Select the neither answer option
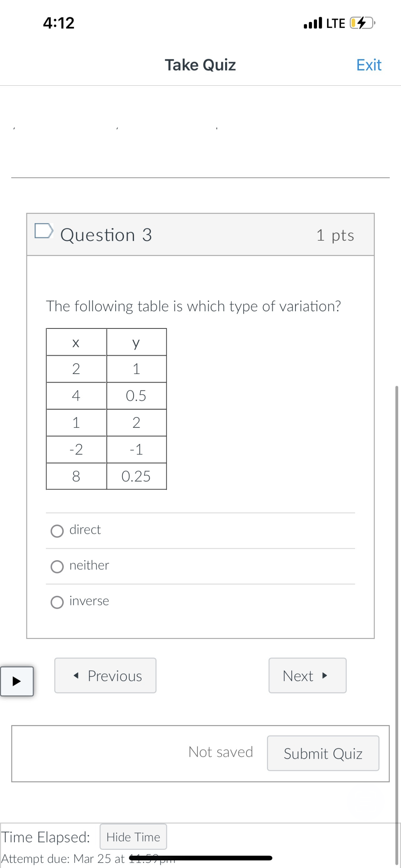Image resolution: width=401 pixels, height=868 pixels. tap(58, 566)
